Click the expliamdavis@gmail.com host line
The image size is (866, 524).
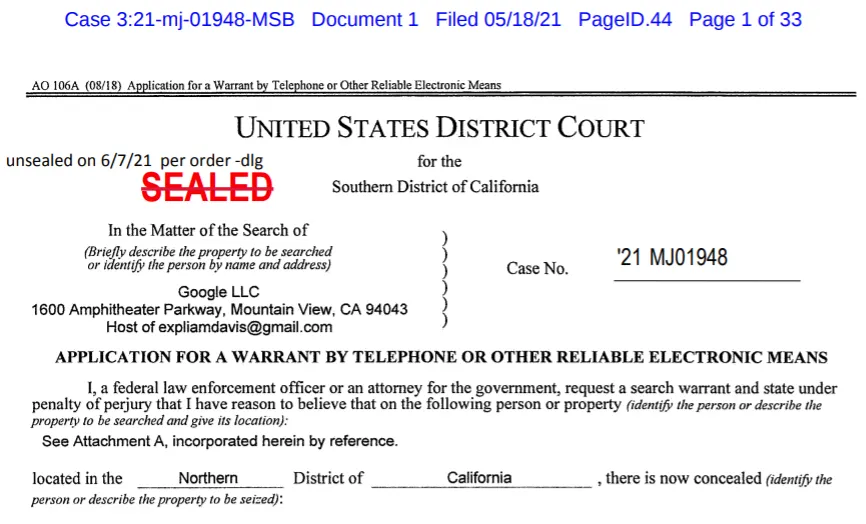tap(219, 327)
